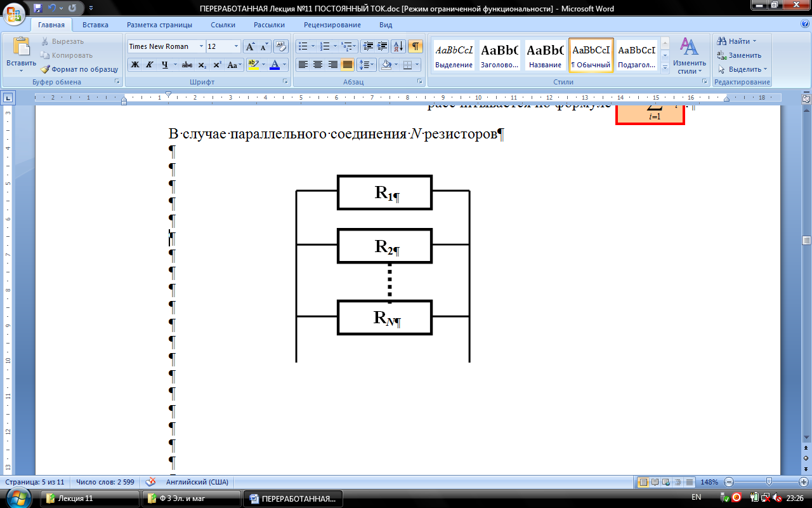The width and height of the screenshot is (812, 508).
Task: Switch to print layout view
Action: click(x=644, y=482)
